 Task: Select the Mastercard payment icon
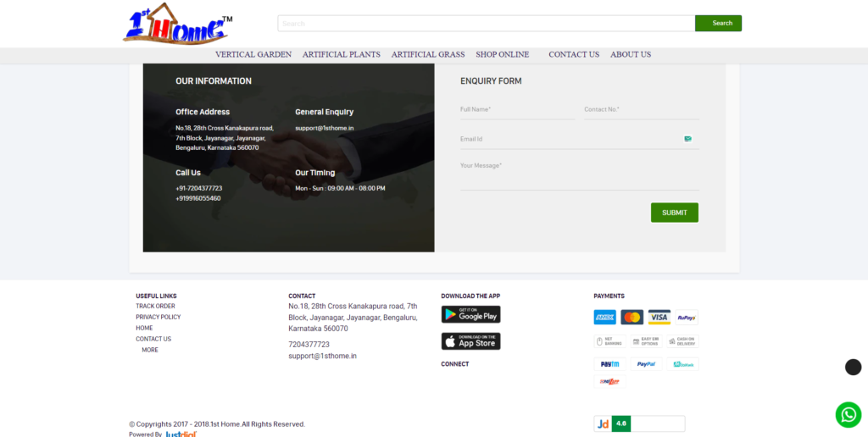pyautogui.click(x=632, y=317)
